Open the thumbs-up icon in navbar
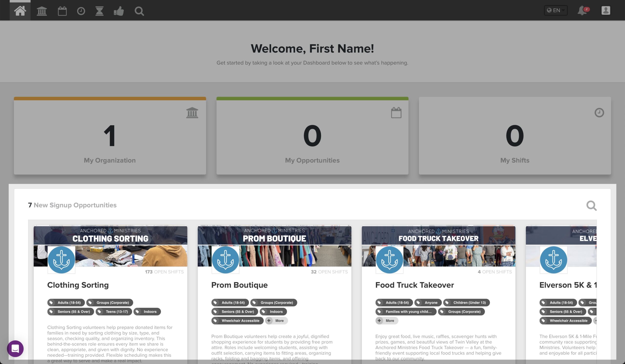The image size is (625, 364). click(x=119, y=11)
